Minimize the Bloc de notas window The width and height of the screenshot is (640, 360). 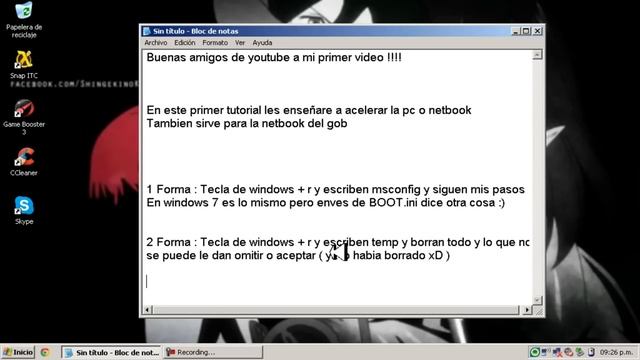[515, 31]
